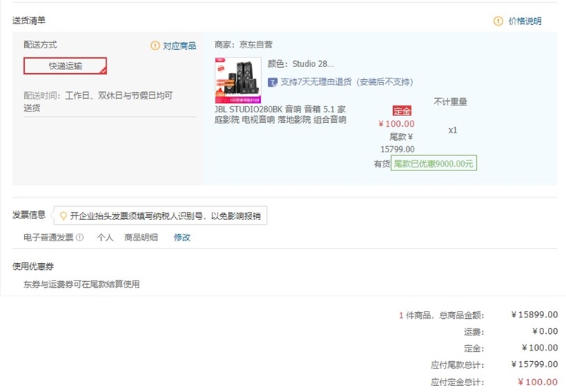Click the 使用优惠券 section heading
This screenshot has width=566, height=392.
coord(33,266)
